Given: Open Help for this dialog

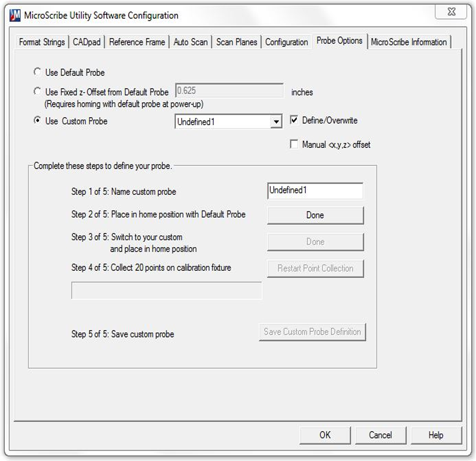Looking at the screenshot, I should (436, 435).
